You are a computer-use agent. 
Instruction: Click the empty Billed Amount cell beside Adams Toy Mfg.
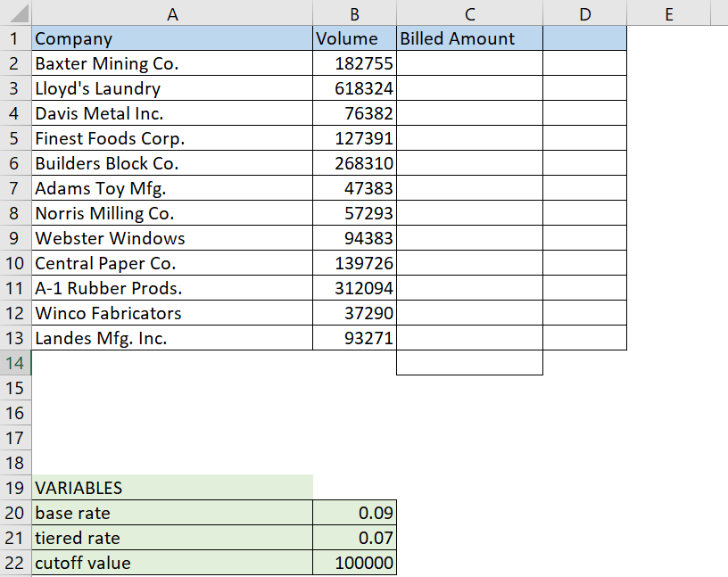coord(470,188)
